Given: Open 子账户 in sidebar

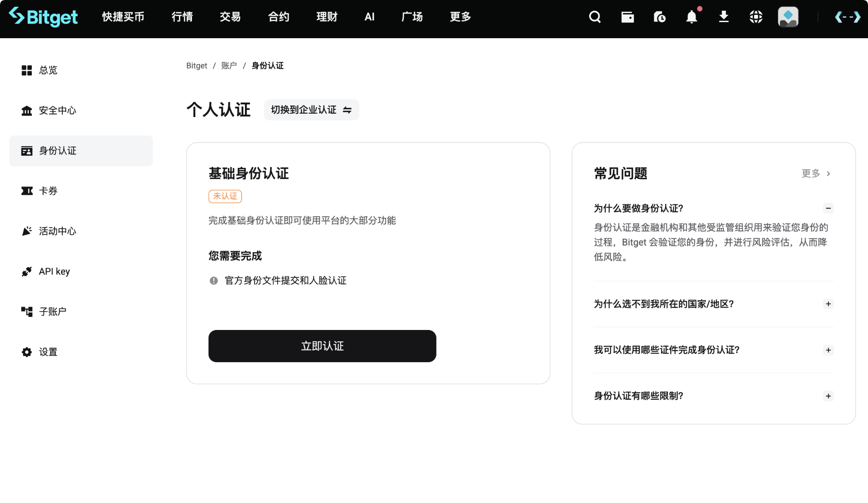Looking at the screenshot, I should pos(81,312).
